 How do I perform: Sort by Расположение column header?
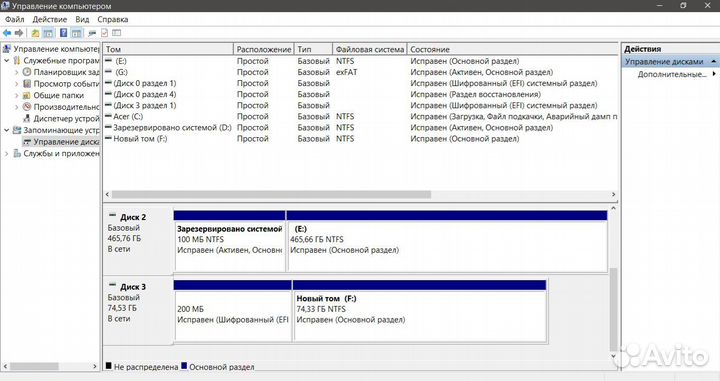264,49
